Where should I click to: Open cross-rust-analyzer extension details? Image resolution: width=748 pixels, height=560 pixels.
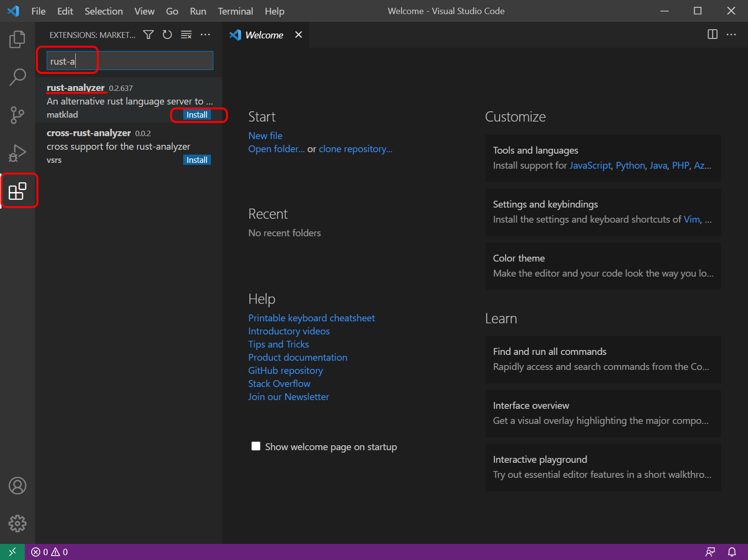(x=129, y=146)
